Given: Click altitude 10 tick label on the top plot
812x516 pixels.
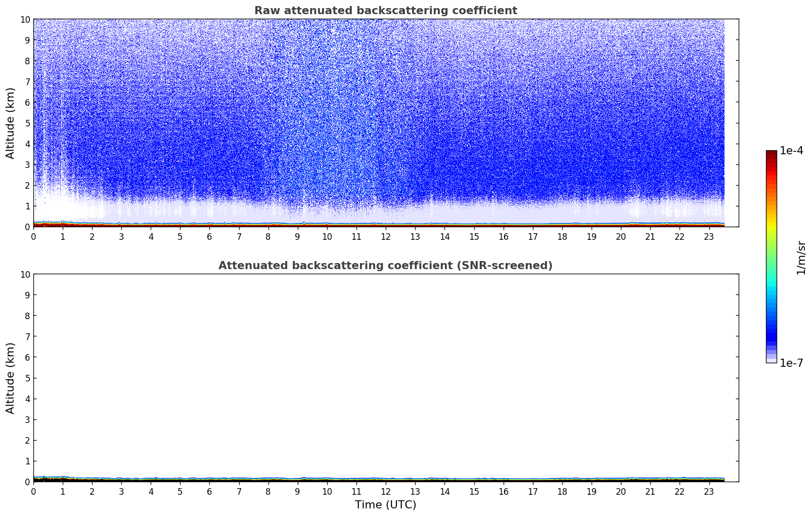Looking at the screenshot, I should [x=25, y=19].
